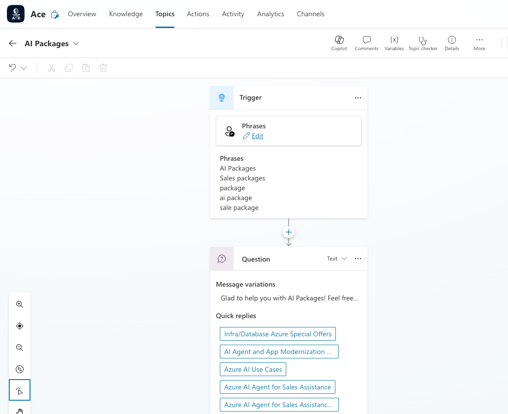508x414 pixels.
Task: Open the Analytics tab
Action: (270, 14)
